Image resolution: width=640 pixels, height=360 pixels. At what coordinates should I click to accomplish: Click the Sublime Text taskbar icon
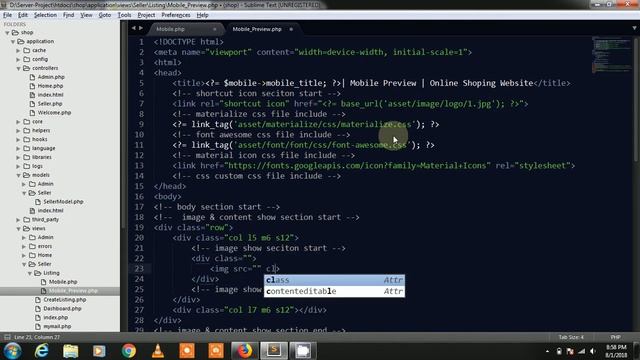coord(274,351)
